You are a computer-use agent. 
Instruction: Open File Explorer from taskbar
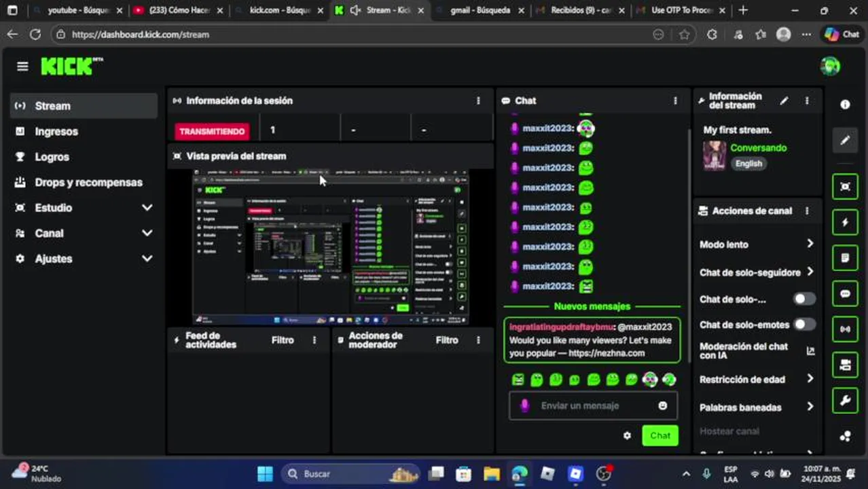point(492,473)
